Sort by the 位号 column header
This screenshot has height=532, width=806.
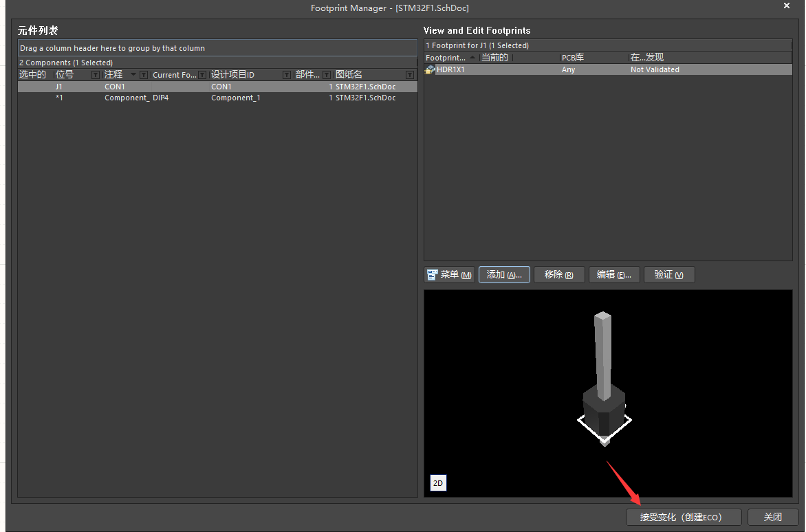pos(65,75)
